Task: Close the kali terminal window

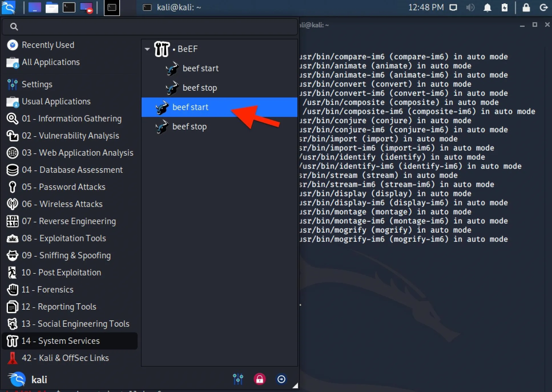Action: click(x=547, y=25)
